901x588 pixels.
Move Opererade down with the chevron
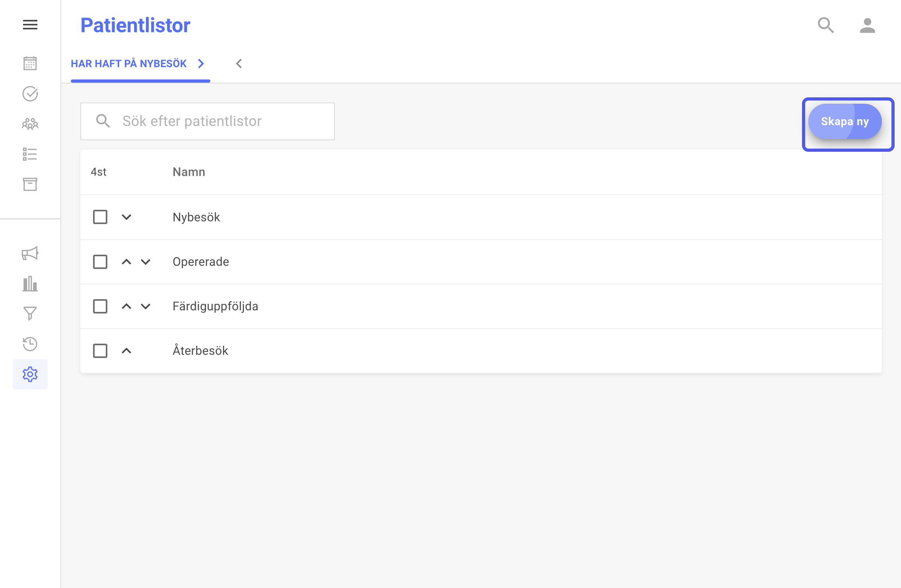[146, 262]
